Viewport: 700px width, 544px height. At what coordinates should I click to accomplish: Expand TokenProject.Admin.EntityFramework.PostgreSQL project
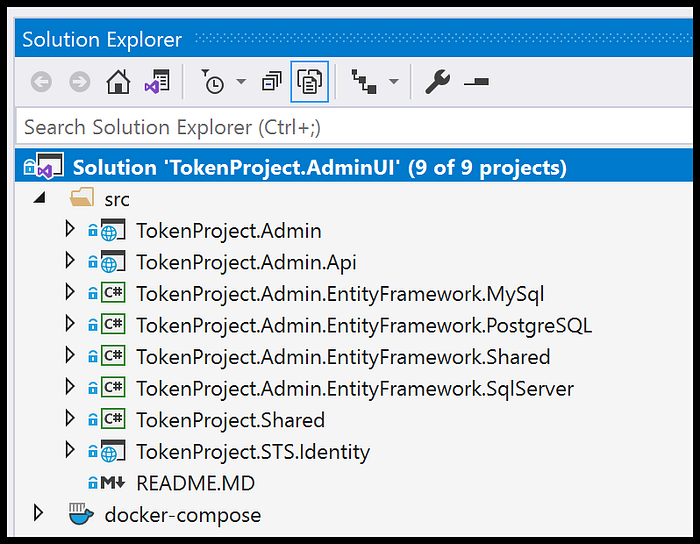(70, 324)
